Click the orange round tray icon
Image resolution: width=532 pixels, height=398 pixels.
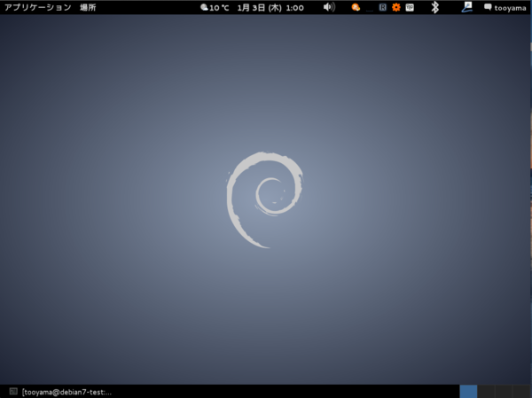[x=356, y=7]
